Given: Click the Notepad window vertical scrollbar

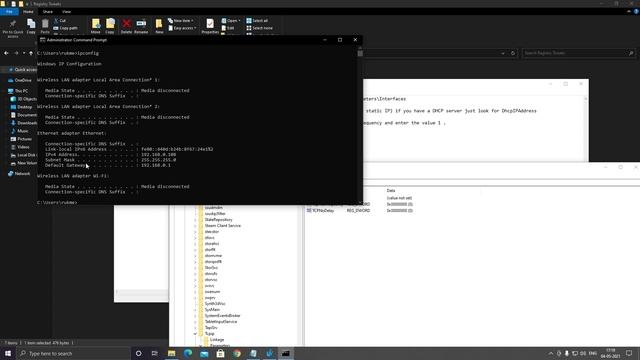Looking at the screenshot, I should [586, 129].
